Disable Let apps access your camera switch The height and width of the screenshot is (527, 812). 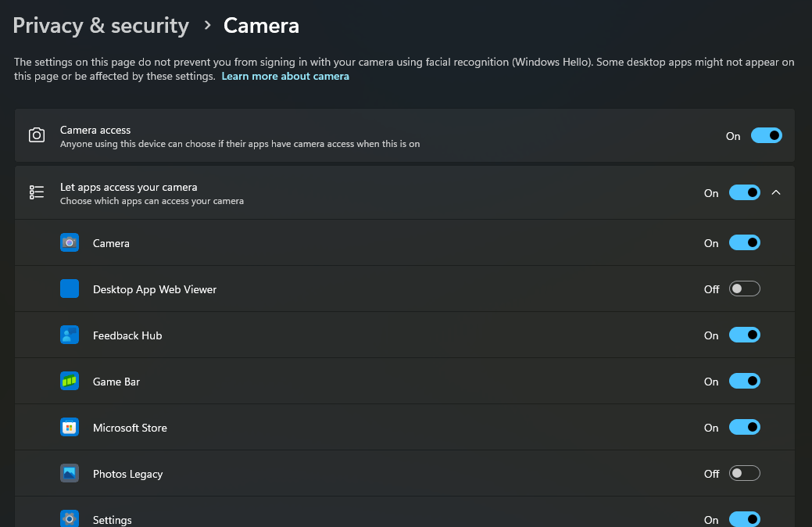[745, 192]
